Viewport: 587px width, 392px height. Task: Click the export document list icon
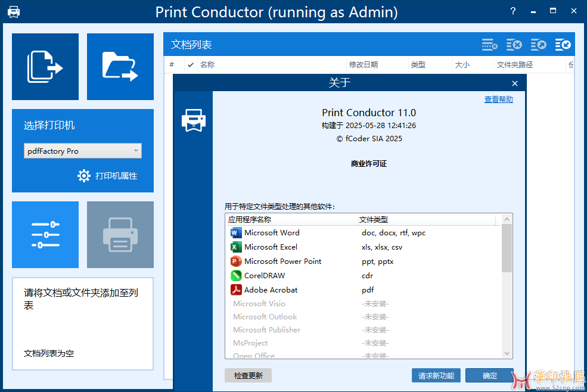[x=538, y=45]
